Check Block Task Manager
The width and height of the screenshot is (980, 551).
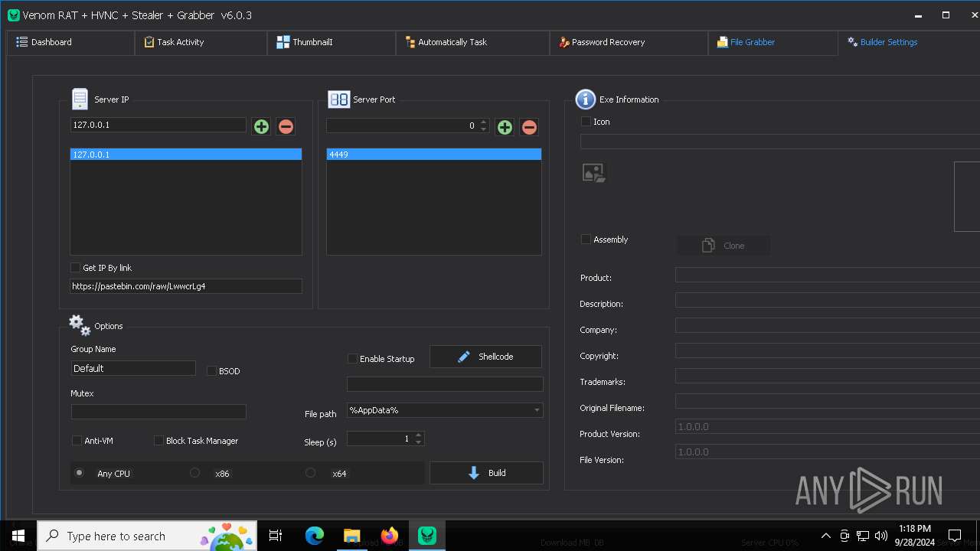pyautogui.click(x=158, y=440)
